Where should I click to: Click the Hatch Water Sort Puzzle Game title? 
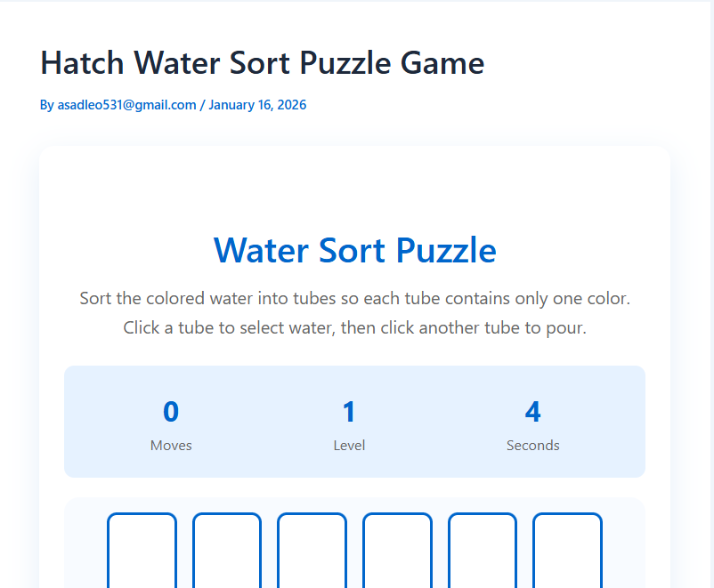click(x=263, y=63)
